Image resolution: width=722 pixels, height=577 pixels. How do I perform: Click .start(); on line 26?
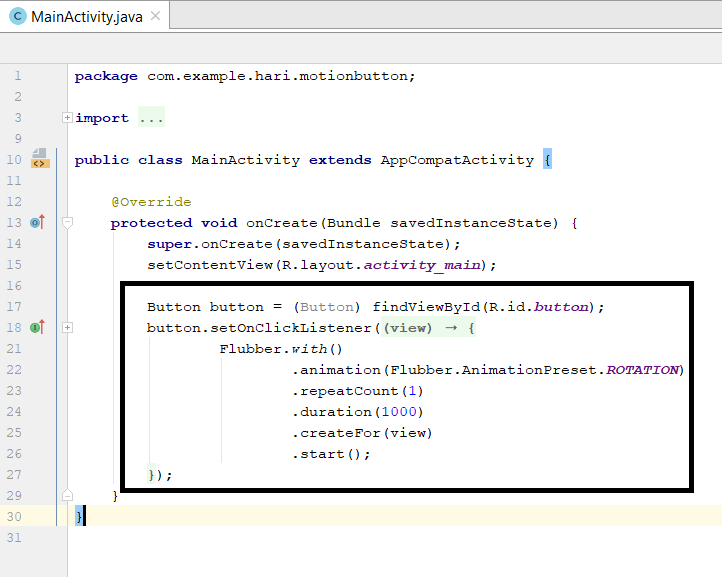[x=331, y=454]
